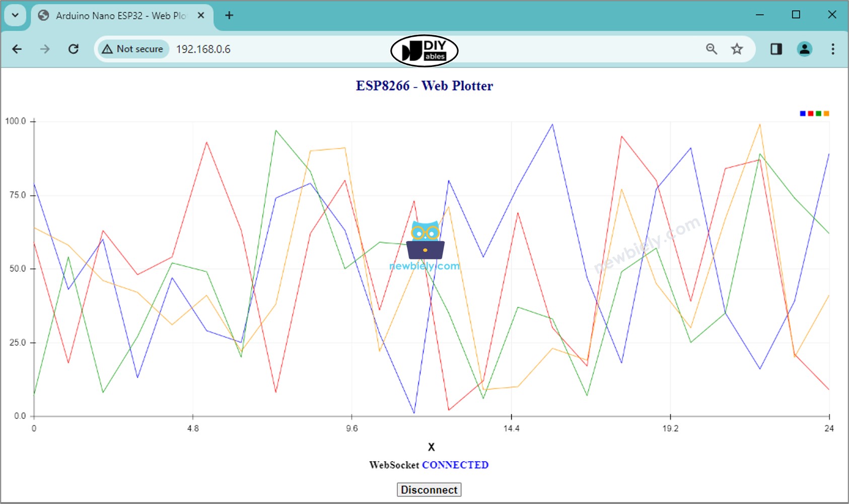Toggle the blue series in the plot legend

pyautogui.click(x=802, y=113)
